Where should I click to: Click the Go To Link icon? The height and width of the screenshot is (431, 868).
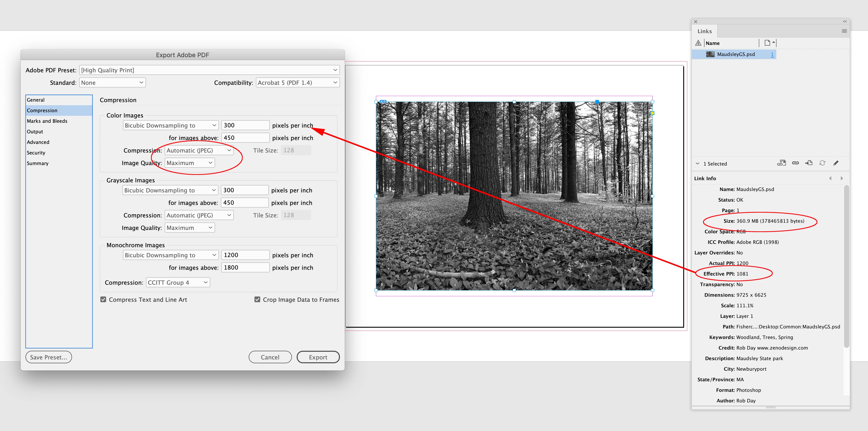coord(809,163)
